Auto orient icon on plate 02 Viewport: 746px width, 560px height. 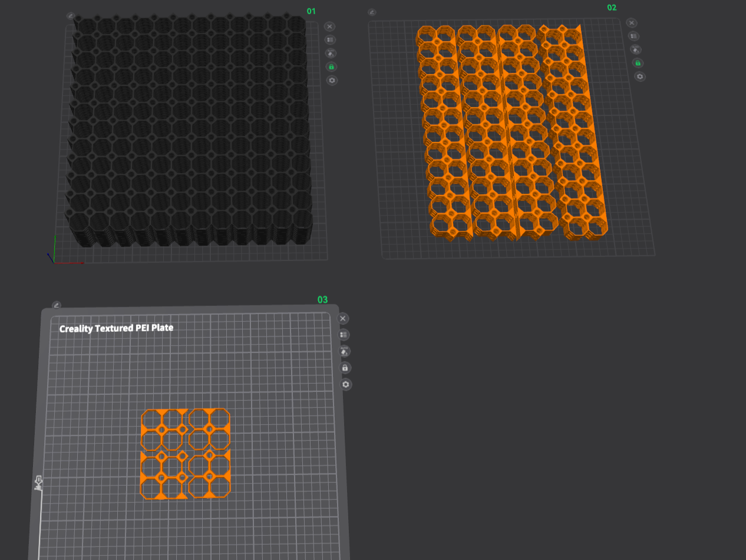[635, 50]
